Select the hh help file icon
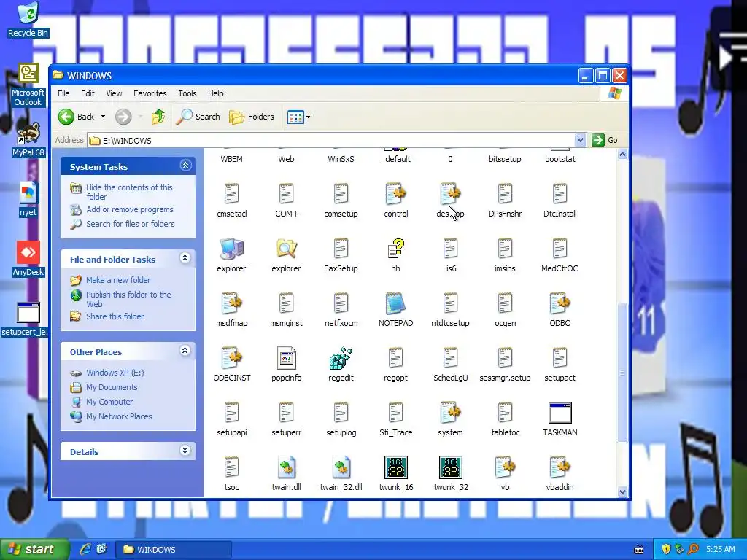747x560 pixels. [x=395, y=249]
